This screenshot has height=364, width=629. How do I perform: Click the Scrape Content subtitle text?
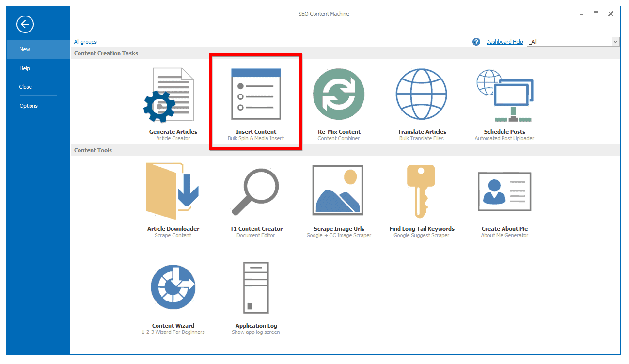pos(173,236)
